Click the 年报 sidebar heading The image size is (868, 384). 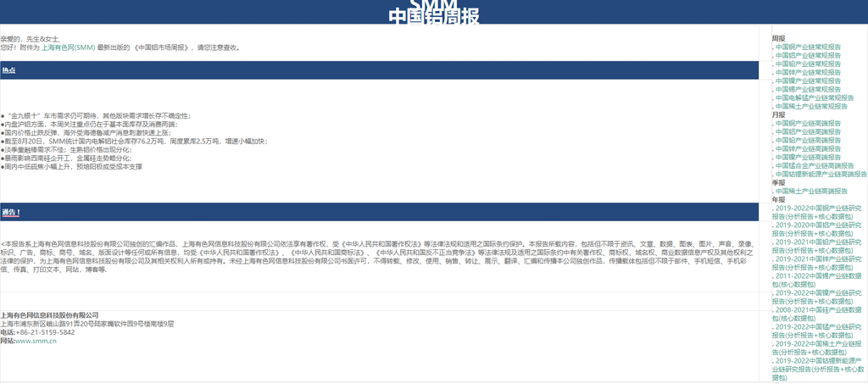(778, 200)
